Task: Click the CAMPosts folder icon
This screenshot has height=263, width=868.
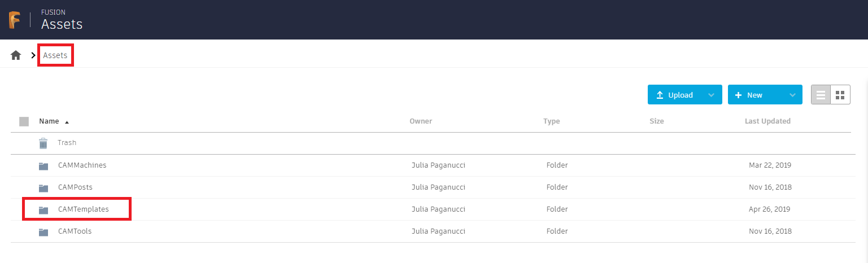Action: coord(43,187)
